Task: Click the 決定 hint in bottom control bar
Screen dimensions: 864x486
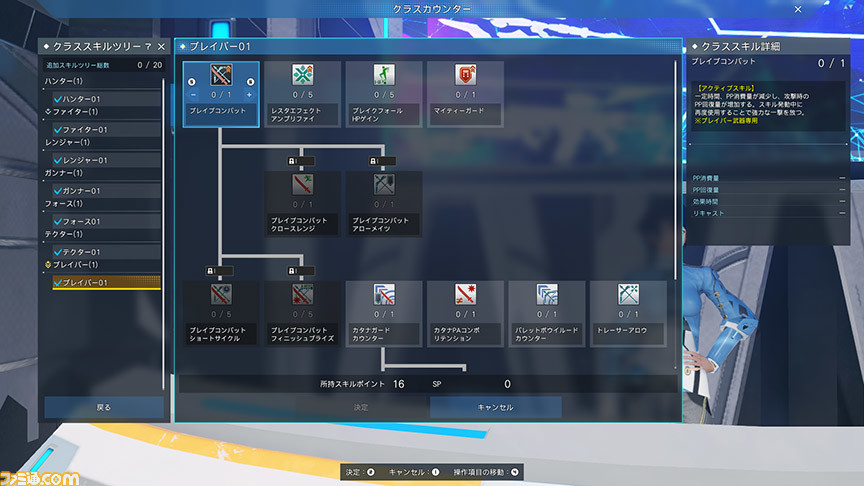Action: coord(360,472)
